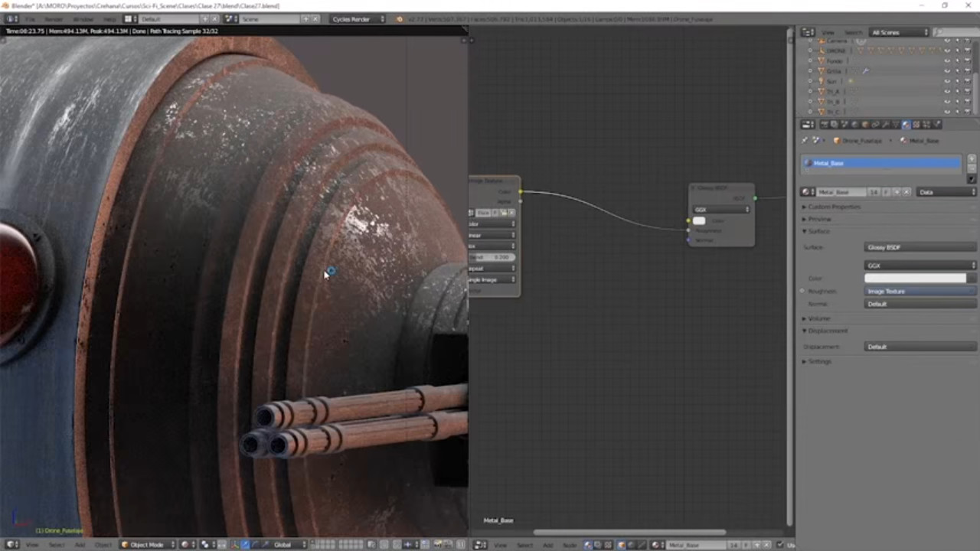Expand the Custom Properties panel
Screen dimensions: 980x551
[x=835, y=207]
